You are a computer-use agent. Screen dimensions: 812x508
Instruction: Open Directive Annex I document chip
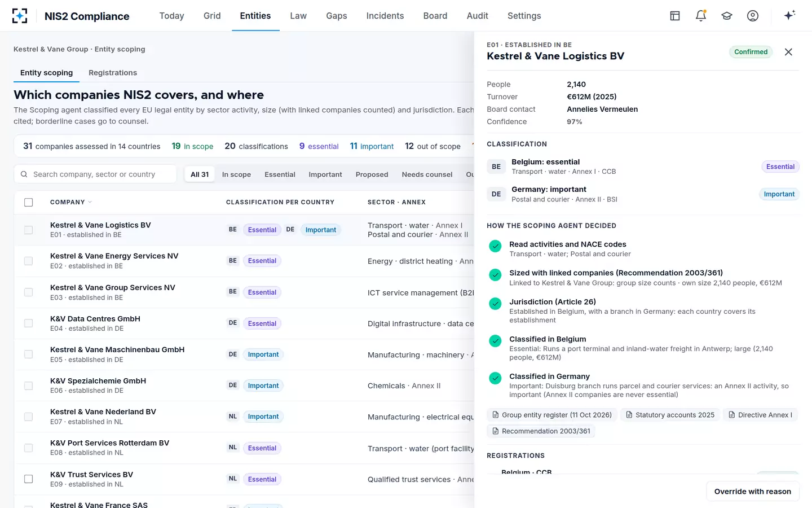760,415
